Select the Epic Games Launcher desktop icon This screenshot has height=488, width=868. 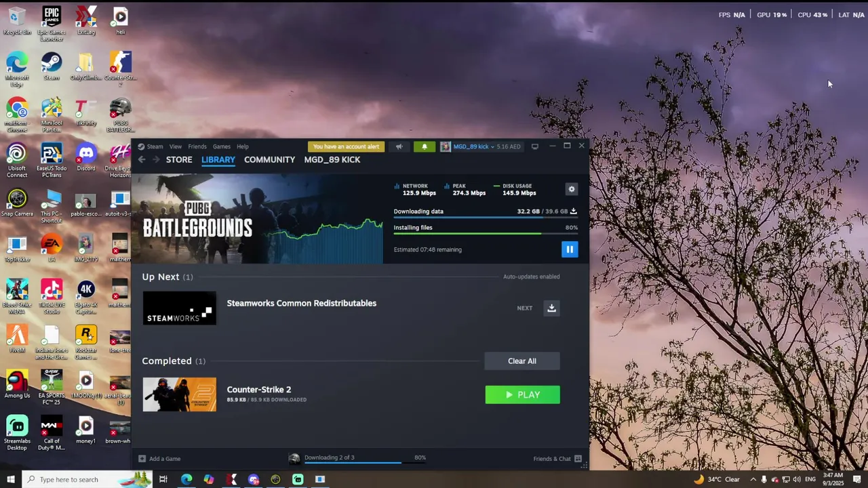(52, 24)
